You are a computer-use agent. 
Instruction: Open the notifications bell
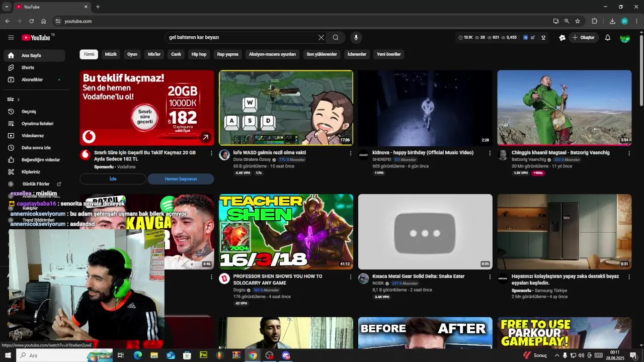[607, 37]
